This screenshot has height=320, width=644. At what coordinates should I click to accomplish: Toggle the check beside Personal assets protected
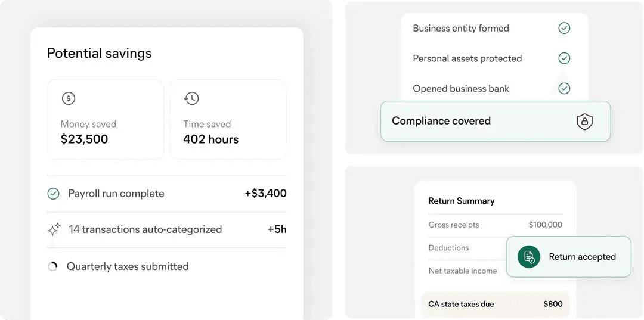[564, 58]
